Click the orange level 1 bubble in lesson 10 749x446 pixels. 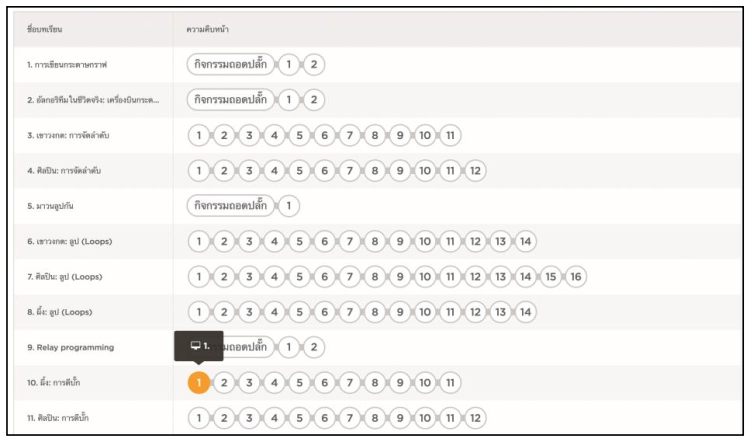coord(199,382)
